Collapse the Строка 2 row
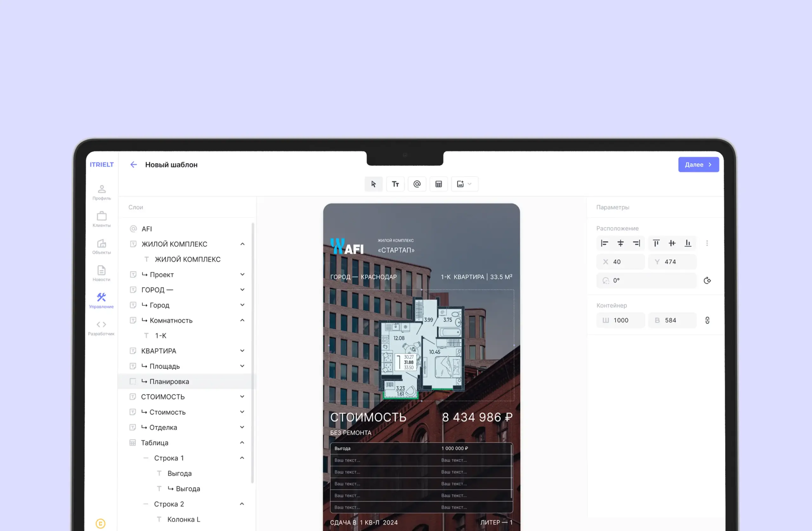Viewport: 812px width, 531px height. [x=242, y=504]
